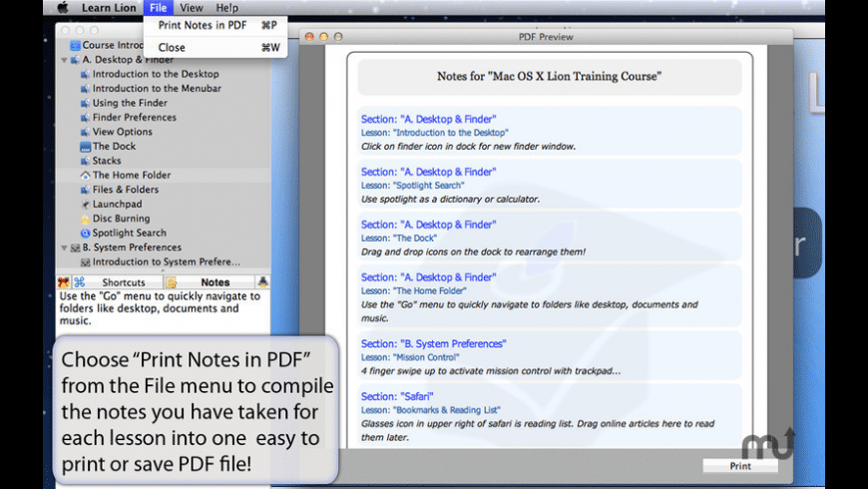Switch to the Shortcuts tab
The height and width of the screenshot is (489, 868).
pos(124,282)
